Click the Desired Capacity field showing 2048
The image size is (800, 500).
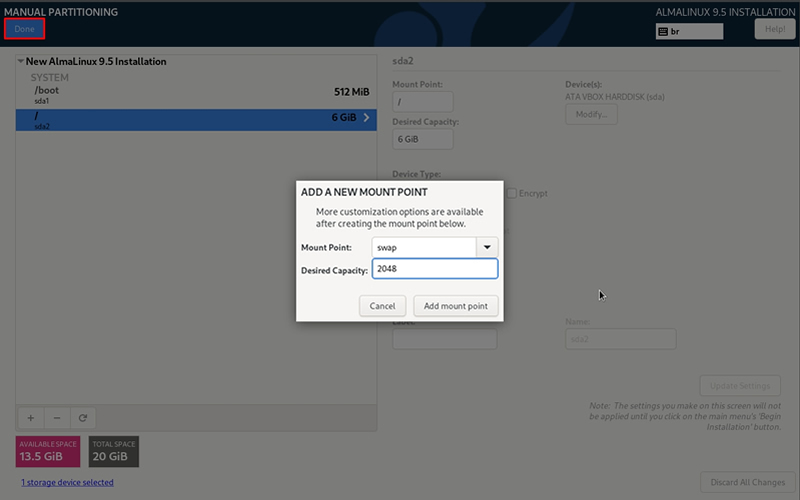[x=435, y=269]
